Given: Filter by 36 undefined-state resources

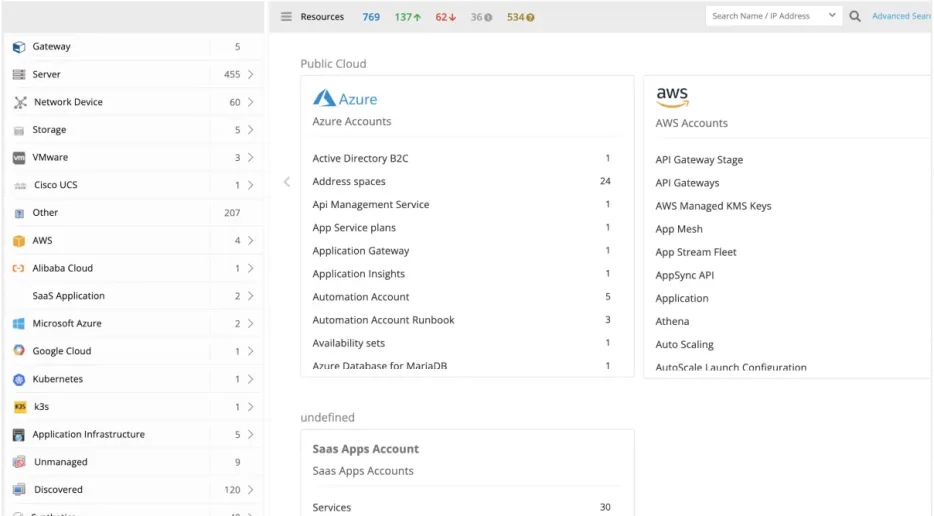Looking at the screenshot, I should 481,17.
